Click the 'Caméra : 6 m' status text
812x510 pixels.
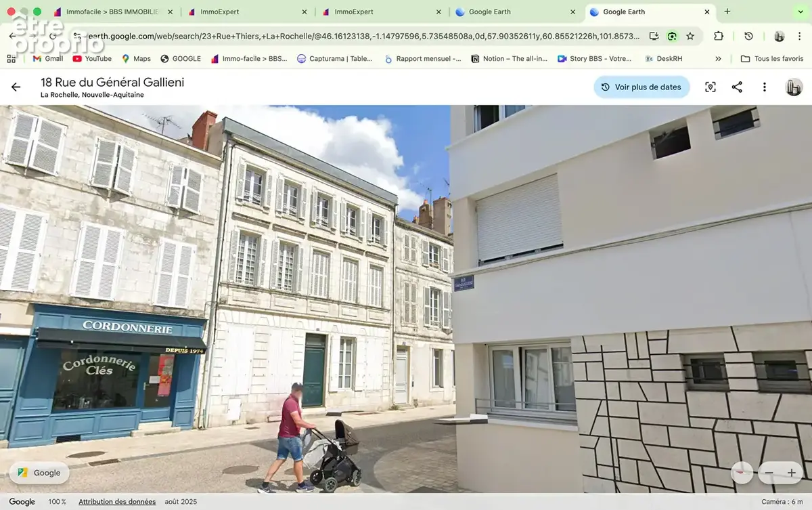click(783, 502)
